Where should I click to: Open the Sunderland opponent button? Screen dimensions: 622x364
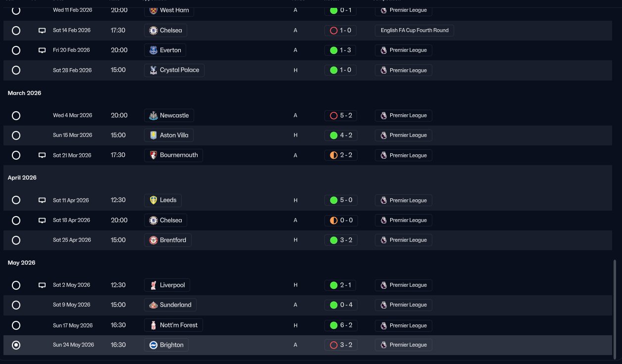(170, 305)
